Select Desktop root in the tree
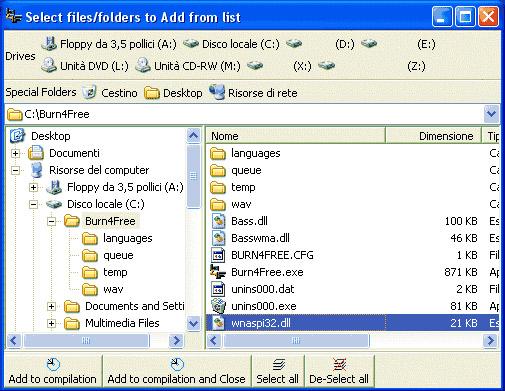The image size is (505, 391). pos(51,136)
